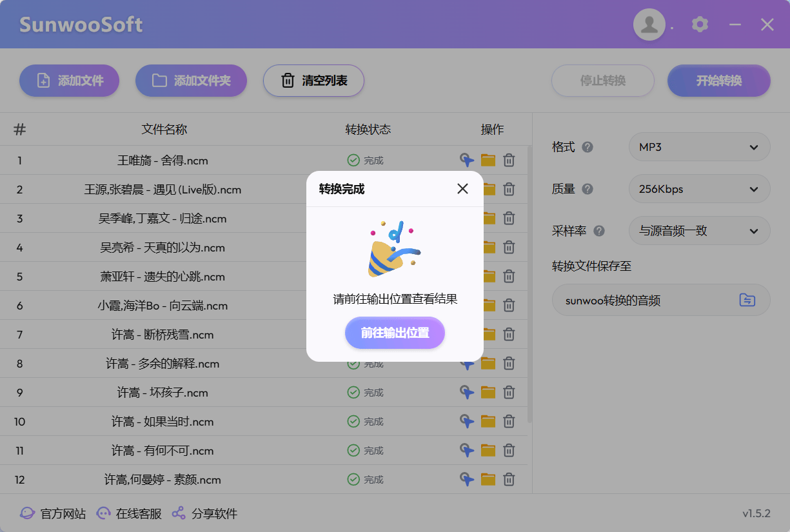Play the converted file 王唯旖 - 舍得.ncm
Screen dimensions: 790x532
466,160
